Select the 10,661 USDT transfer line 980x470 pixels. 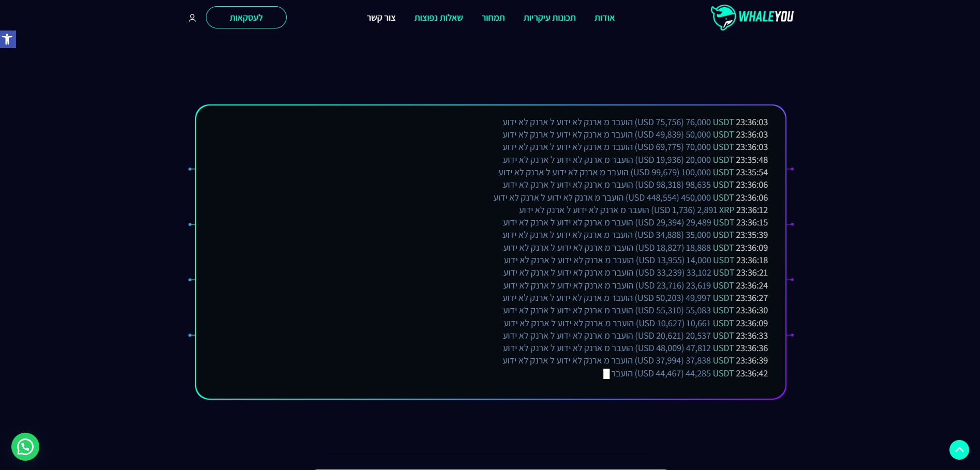tap(636, 324)
